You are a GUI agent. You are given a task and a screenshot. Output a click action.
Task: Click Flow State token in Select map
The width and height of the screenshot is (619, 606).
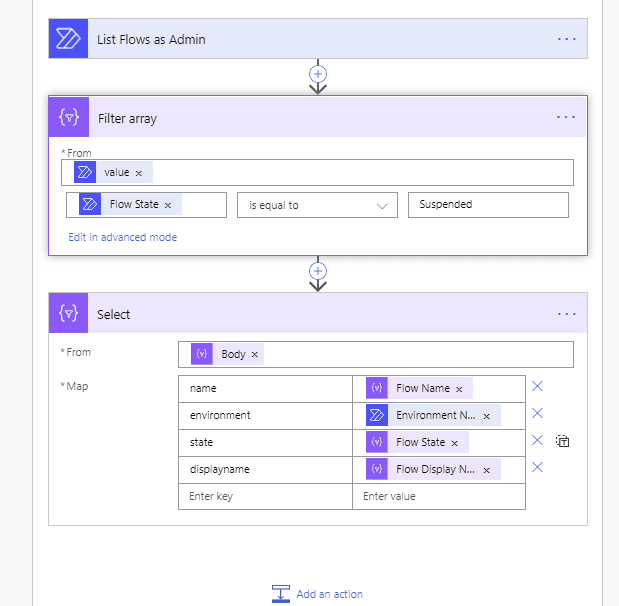tap(417, 442)
